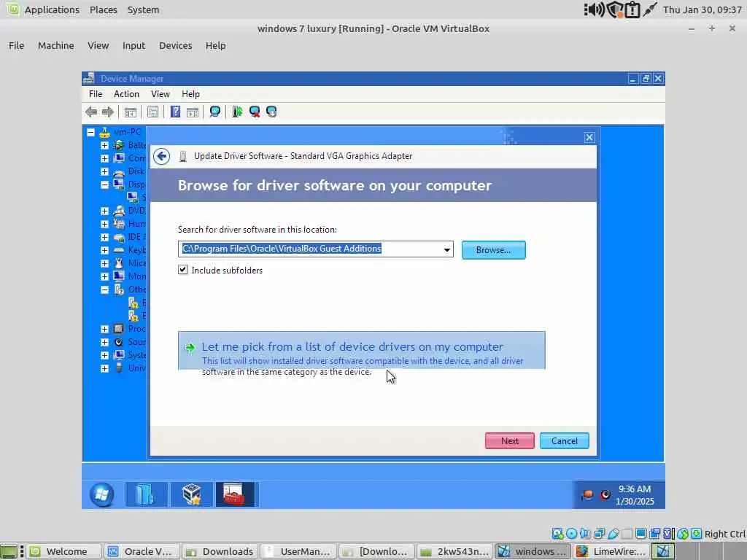Click Device Manager toolbar Back arrow
747x560 pixels.
91,112
